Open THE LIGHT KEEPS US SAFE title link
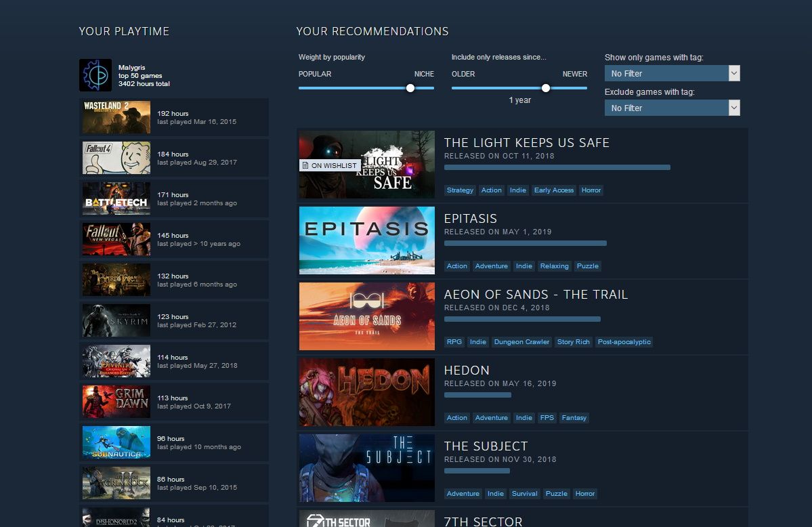 (x=526, y=143)
